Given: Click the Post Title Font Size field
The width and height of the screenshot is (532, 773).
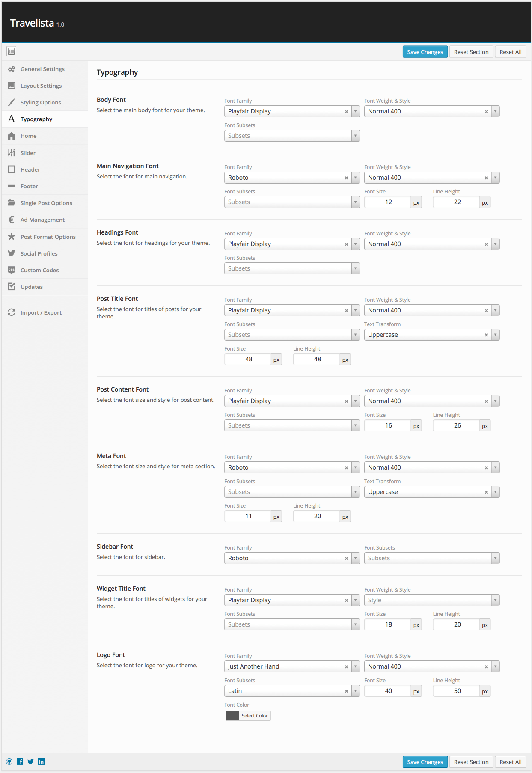Looking at the screenshot, I should click(248, 359).
